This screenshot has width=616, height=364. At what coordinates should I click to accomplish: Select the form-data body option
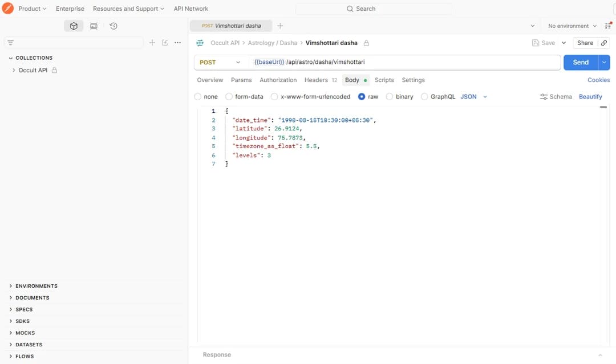pos(229,96)
